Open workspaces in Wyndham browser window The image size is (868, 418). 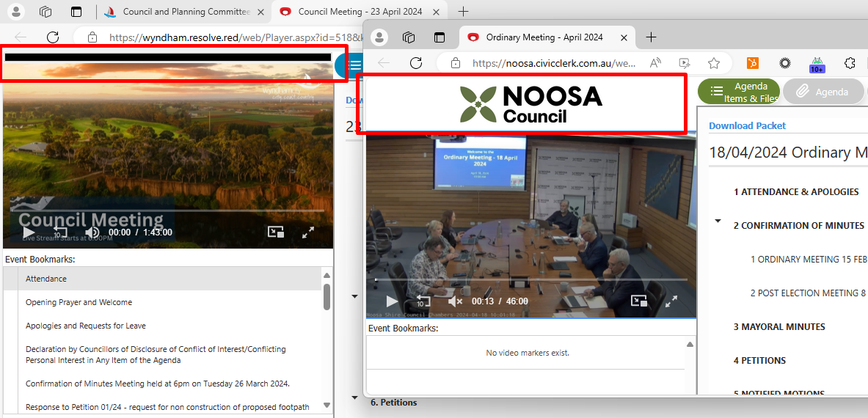(x=46, y=12)
